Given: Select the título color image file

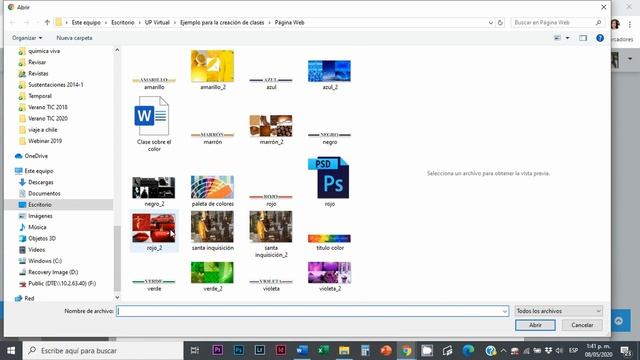Looking at the screenshot, I should point(329,242).
